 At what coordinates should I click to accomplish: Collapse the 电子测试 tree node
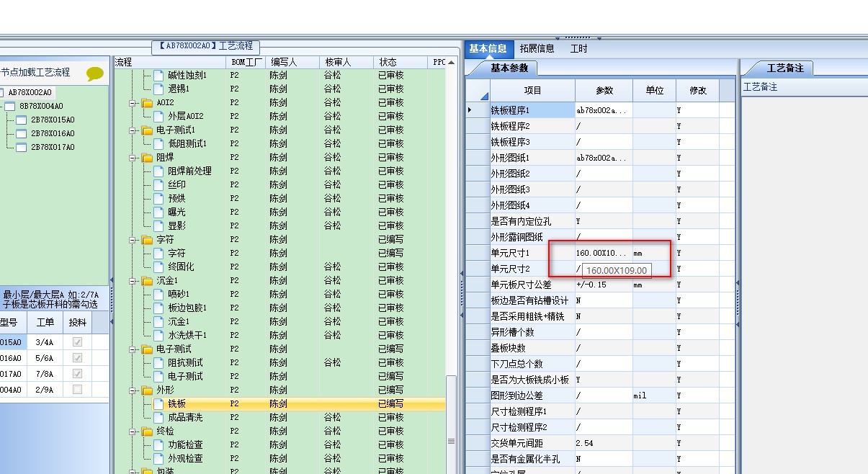point(133,349)
